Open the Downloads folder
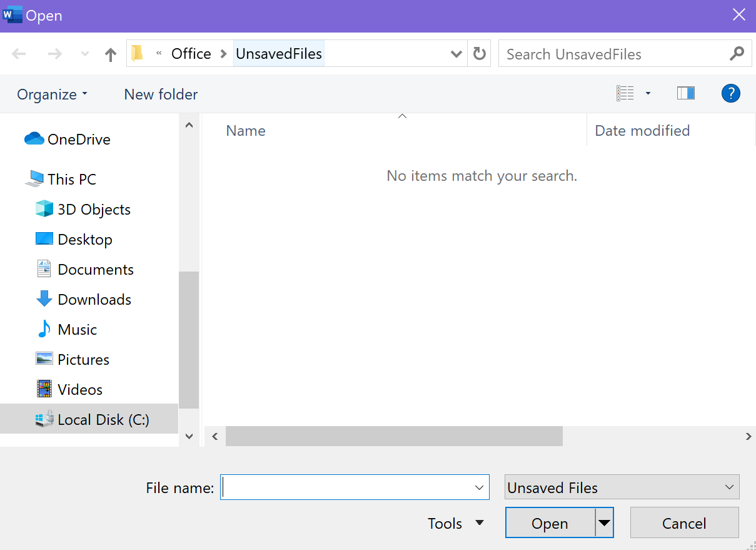Viewport: 756px width, 550px height. (x=84, y=300)
